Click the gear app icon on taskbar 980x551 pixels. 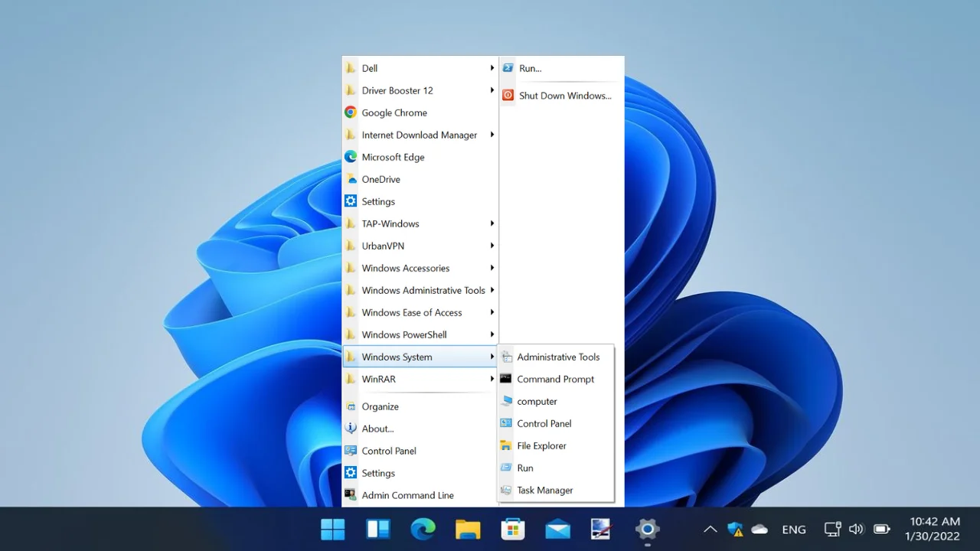coord(648,529)
